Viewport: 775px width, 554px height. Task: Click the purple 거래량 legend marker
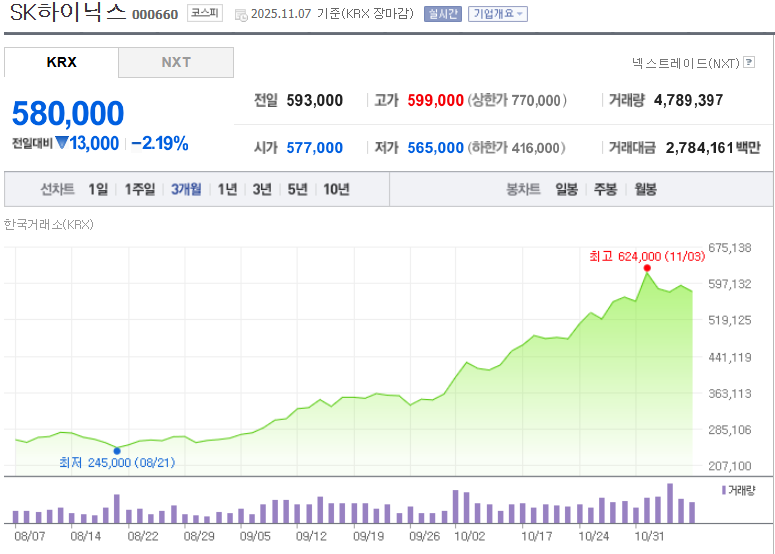724,490
